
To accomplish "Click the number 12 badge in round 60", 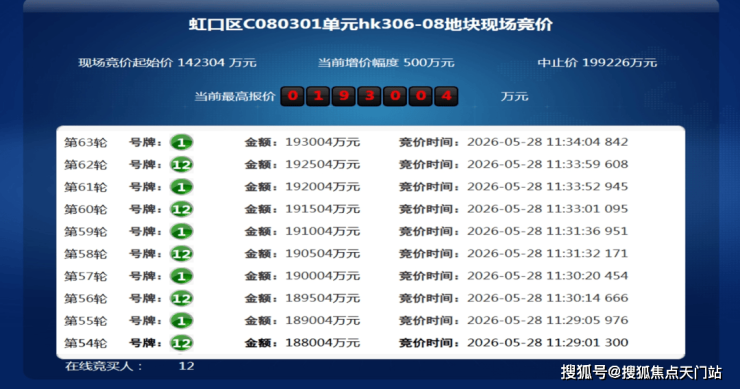I will tap(181, 209).
